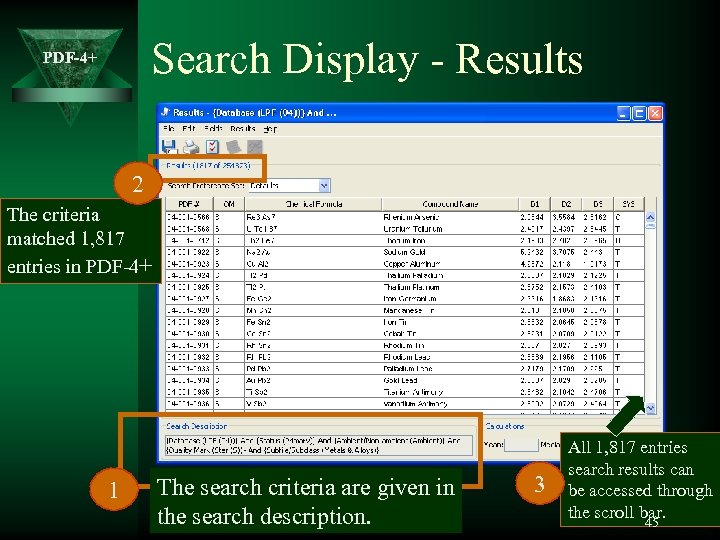Open the Results menu
This screenshot has width=720, height=540.
point(242,129)
